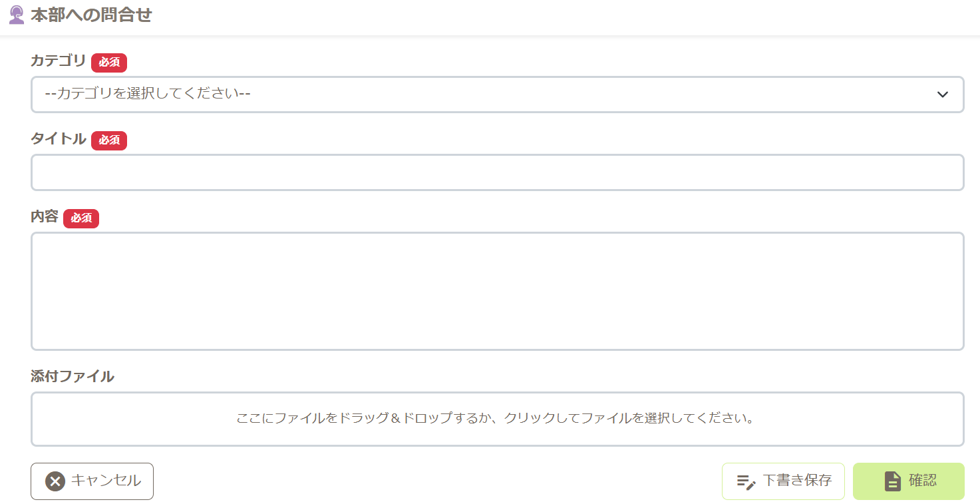Image resolution: width=980 pixels, height=504 pixels.
Task: Click the 必須 badge next to 内容
Action: (x=81, y=218)
